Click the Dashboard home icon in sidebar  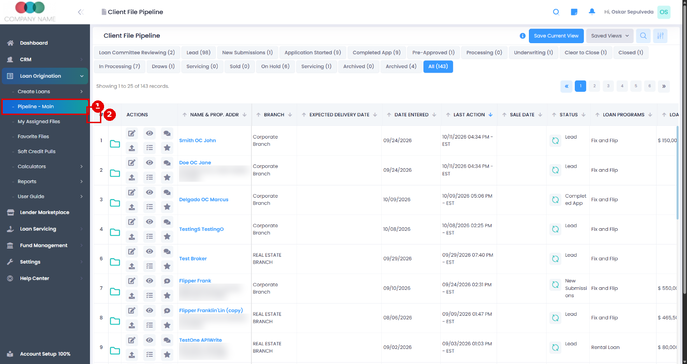(x=11, y=43)
